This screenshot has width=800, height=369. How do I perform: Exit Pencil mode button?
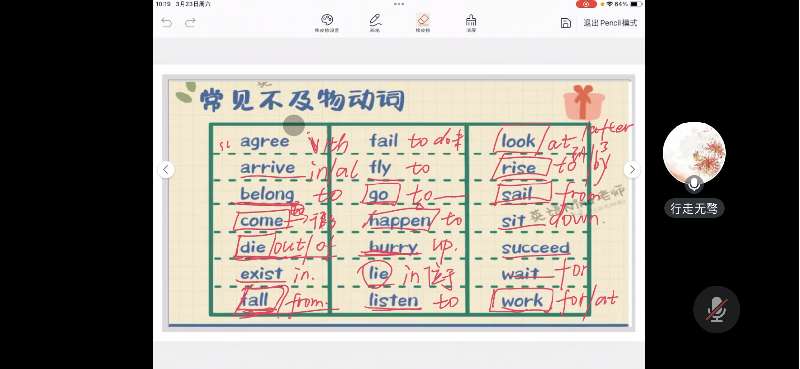coord(611,23)
